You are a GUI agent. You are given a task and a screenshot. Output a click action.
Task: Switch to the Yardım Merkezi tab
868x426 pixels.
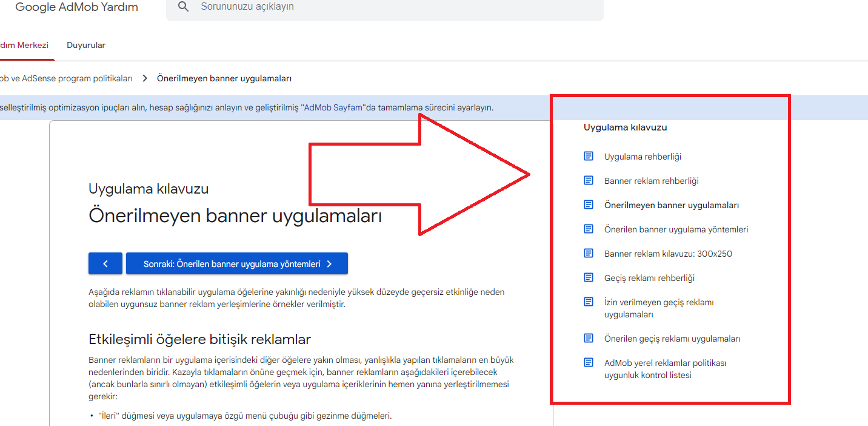pyautogui.click(x=24, y=46)
